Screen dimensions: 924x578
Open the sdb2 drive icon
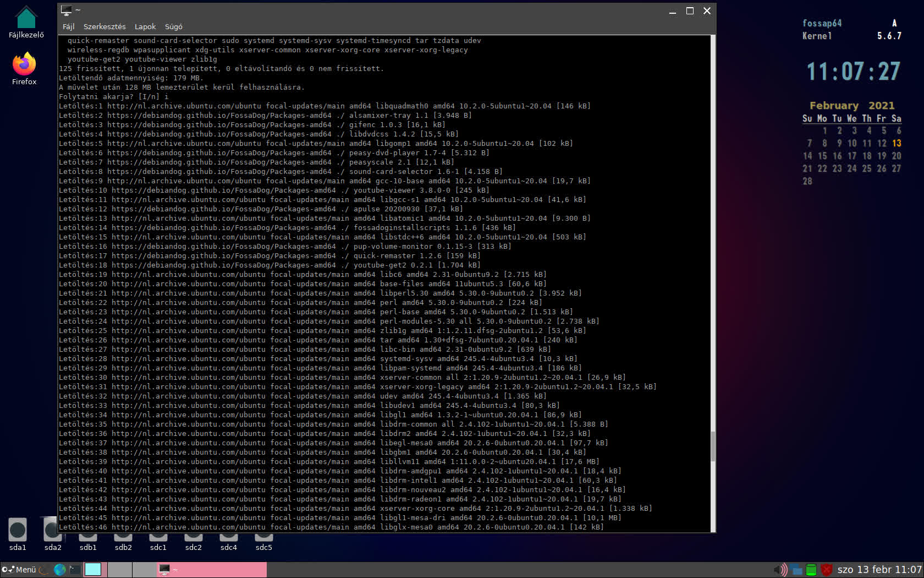pyautogui.click(x=123, y=542)
